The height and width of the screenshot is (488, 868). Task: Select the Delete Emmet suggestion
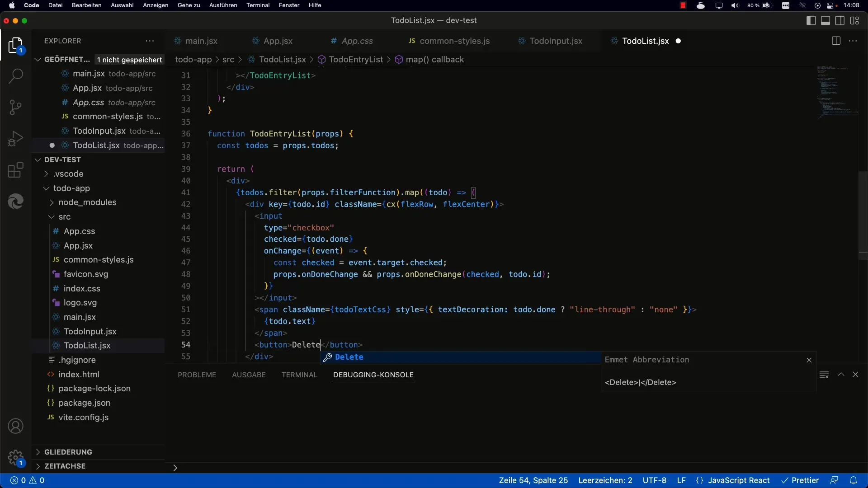(460, 357)
